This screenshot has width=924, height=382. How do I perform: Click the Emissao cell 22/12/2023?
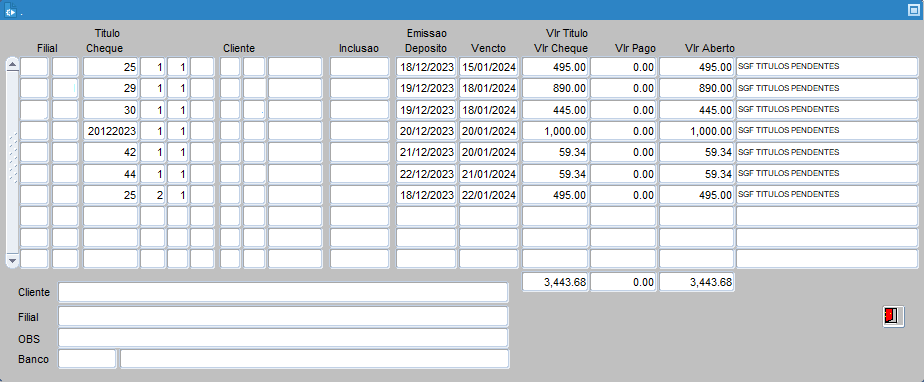(426, 174)
